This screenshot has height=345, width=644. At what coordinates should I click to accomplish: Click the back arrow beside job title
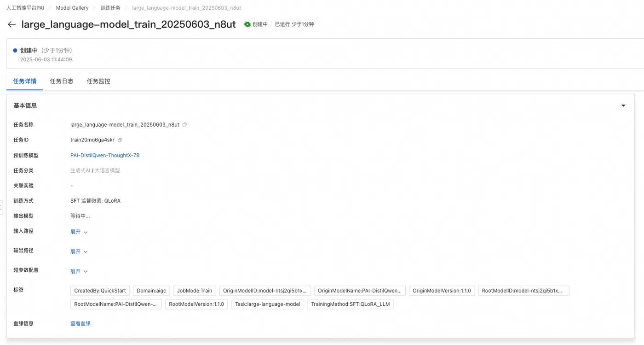click(11, 24)
